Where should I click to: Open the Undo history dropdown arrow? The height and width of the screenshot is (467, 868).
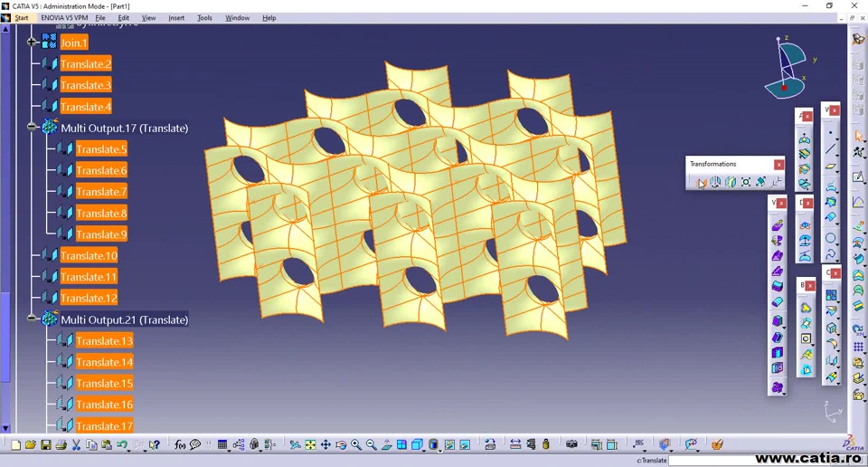pyautogui.click(x=129, y=451)
